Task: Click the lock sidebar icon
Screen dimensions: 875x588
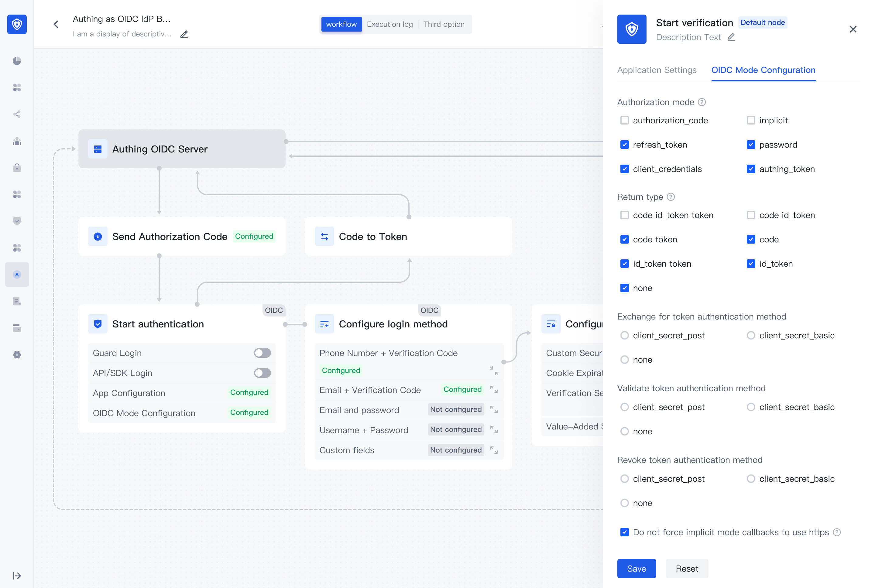Action: [17, 168]
